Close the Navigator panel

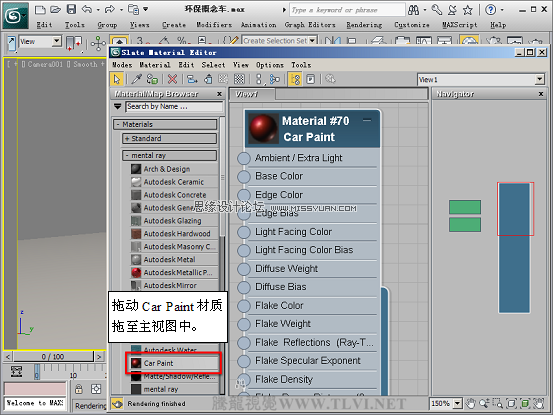(x=541, y=94)
